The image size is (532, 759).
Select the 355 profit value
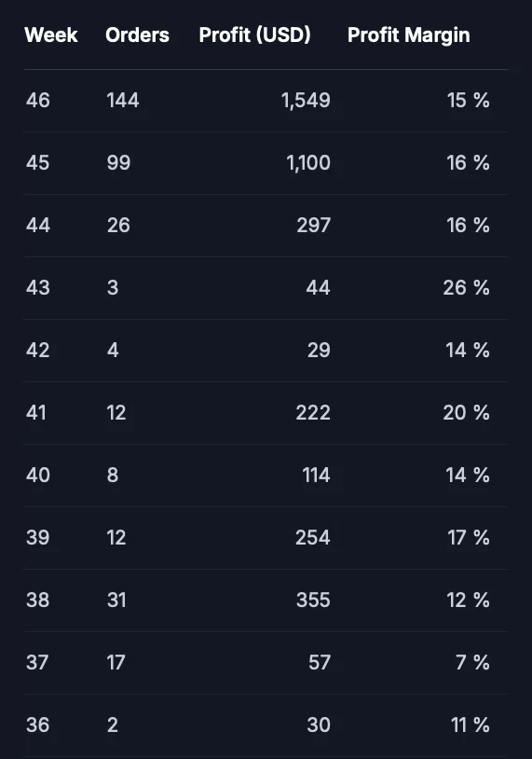(x=313, y=600)
